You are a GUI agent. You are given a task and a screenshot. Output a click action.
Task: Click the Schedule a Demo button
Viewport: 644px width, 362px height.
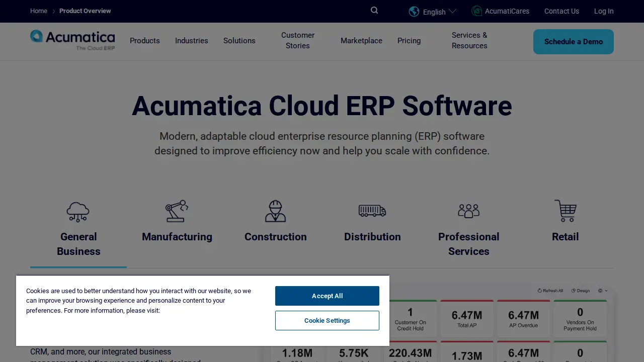click(574, 42)
